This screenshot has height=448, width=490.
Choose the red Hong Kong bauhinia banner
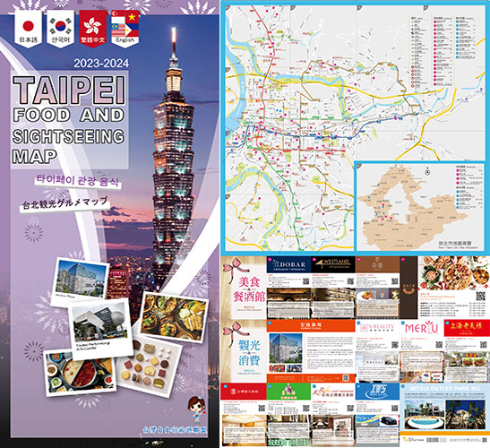coord(93,29)
